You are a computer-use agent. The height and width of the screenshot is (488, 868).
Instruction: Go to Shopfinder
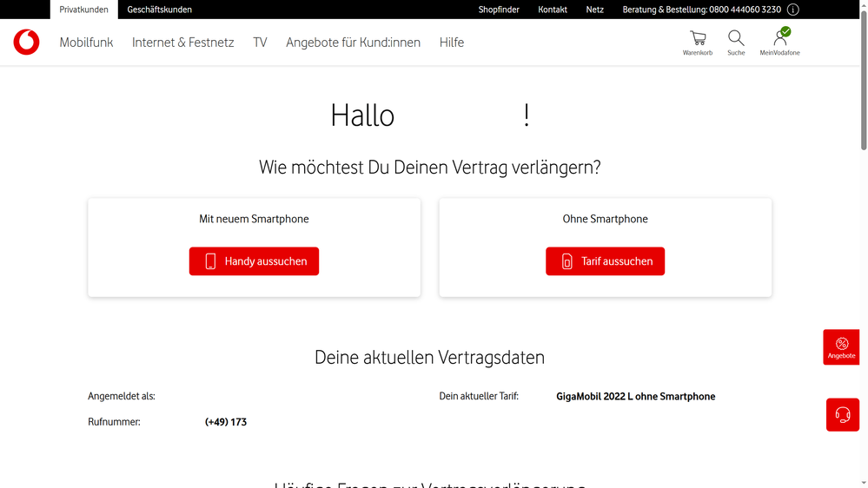click(x=499, y=10)
